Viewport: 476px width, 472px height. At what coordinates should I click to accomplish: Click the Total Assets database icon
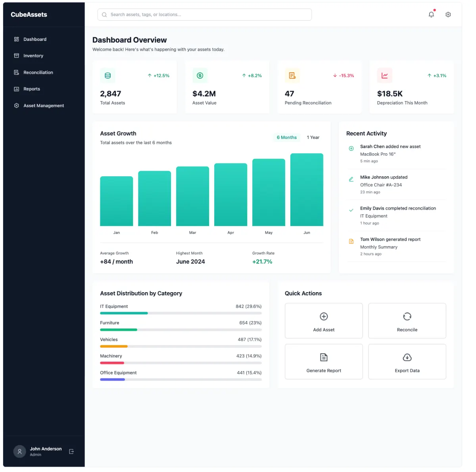(107, 75)
